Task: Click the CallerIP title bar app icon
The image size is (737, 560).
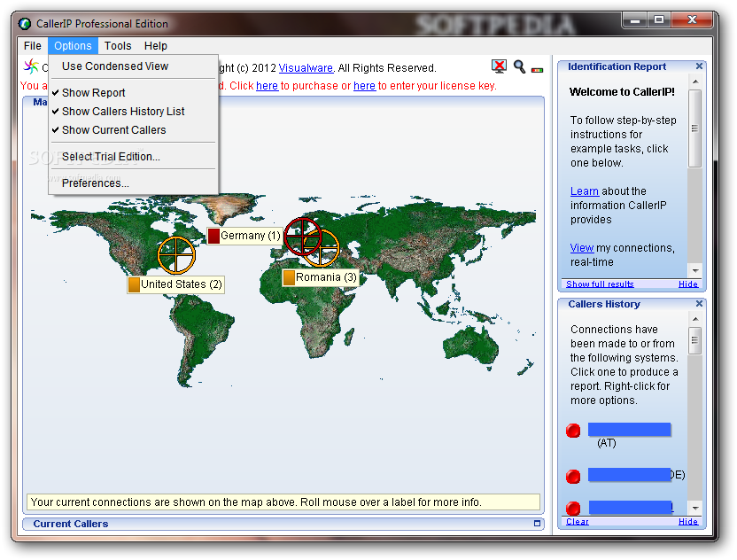Action: pos(25,24)
